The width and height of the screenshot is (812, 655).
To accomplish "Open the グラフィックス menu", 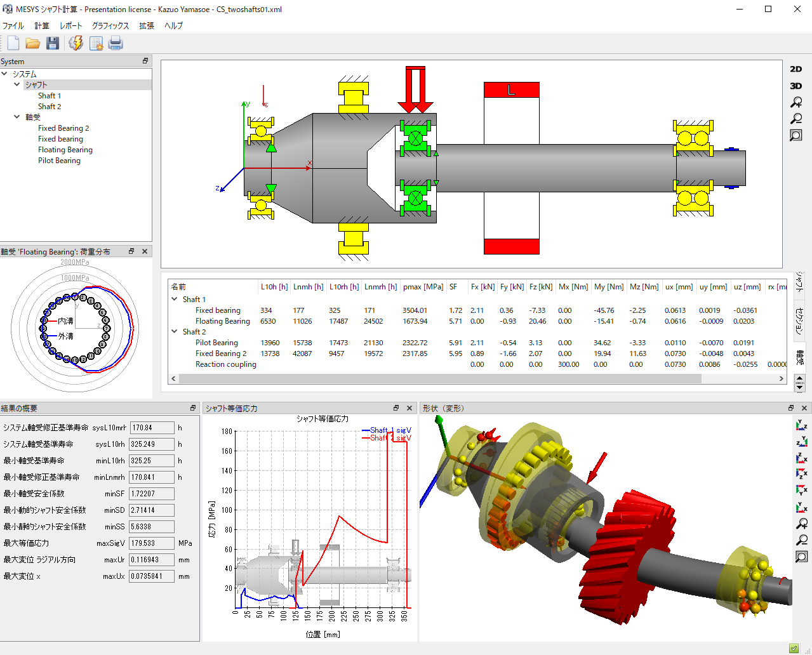I will click(x=110, y=26).
